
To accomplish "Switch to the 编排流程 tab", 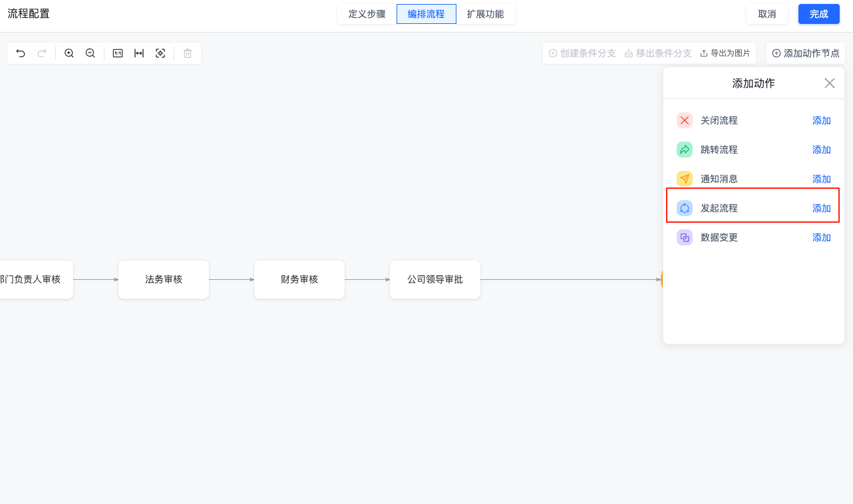I will pyautogui.click(x=426, y=14).
